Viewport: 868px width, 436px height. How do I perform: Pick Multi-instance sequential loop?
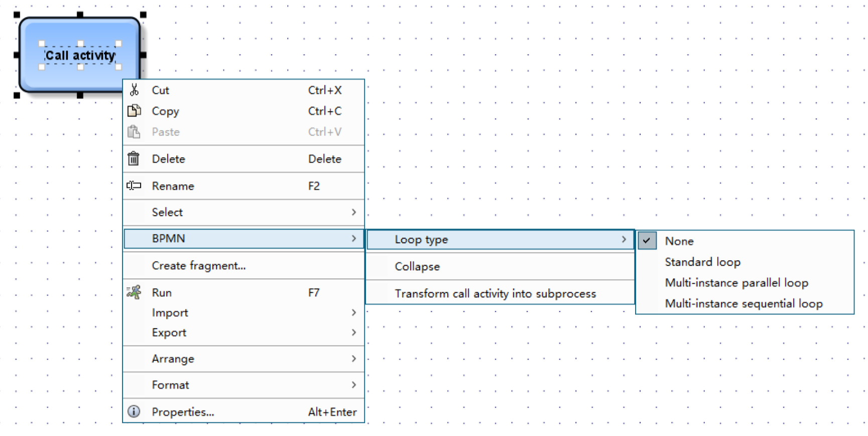tap(743, 304)
